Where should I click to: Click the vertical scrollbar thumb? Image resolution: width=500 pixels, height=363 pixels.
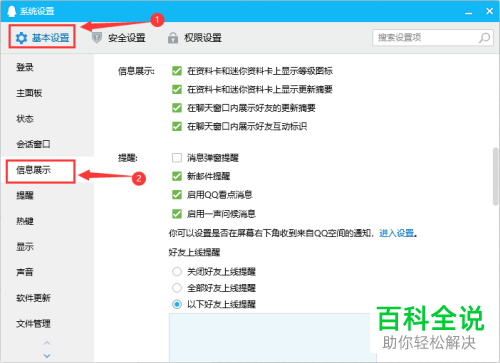[496, 176]
